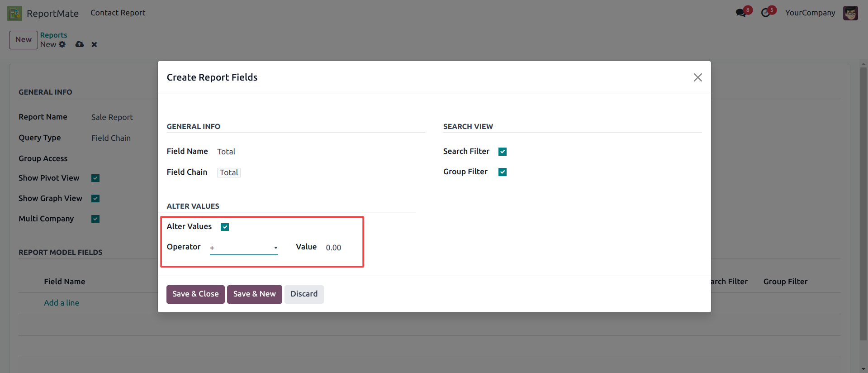This screenshot has width=868, height=373.
Task: Click the cloud save icon
Action: point(80,44)
